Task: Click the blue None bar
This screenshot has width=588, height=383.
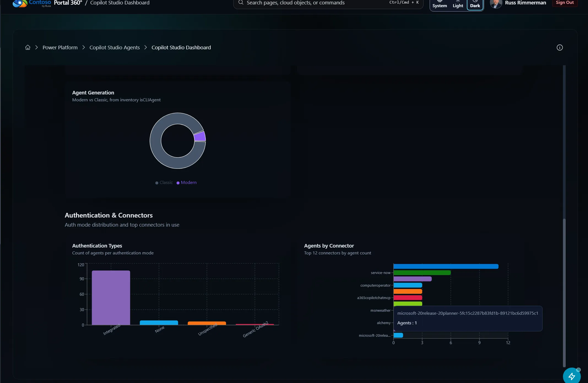Action: click(159, 322)
